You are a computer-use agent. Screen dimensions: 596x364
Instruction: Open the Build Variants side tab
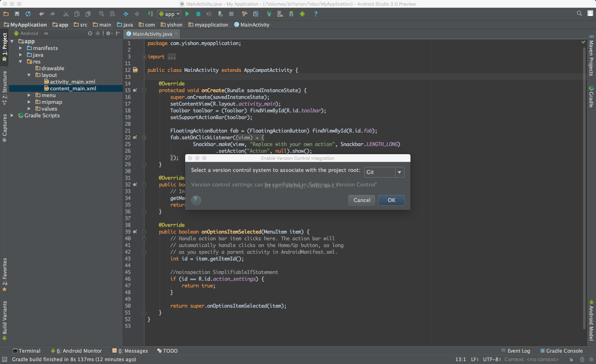(x=5, y=320)
